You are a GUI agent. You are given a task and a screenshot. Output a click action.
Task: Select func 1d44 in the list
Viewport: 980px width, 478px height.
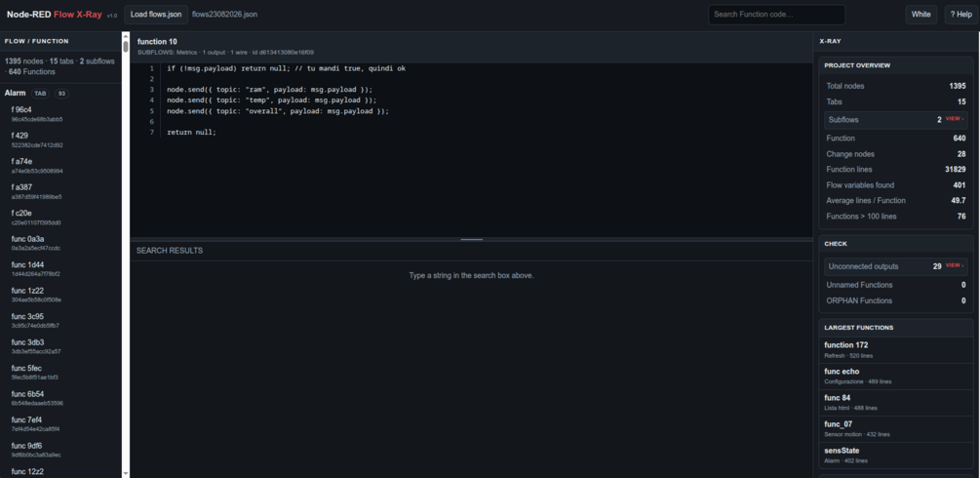click(62, 269)
